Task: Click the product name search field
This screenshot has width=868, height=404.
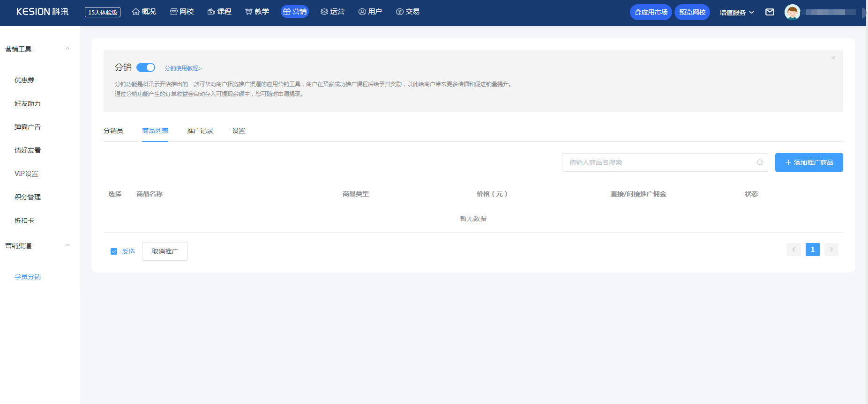Action: (x=658, y=162)
